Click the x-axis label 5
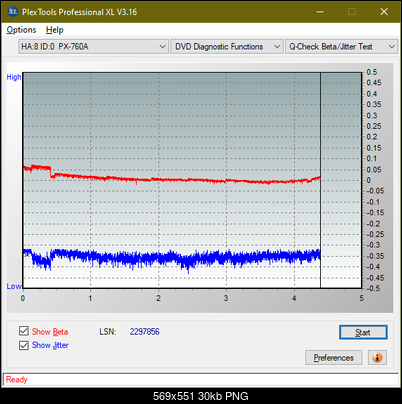Image resolution: width=402 pixels, height=404 pixels. 361,298
